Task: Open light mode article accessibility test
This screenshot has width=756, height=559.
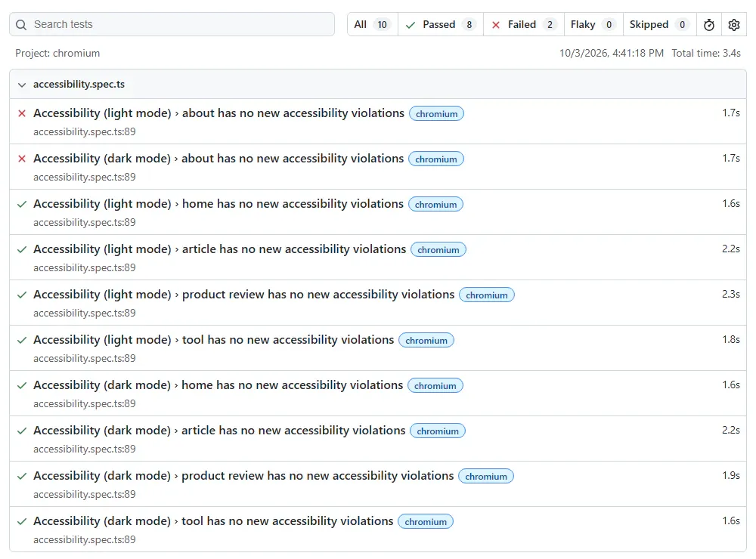Action: 219,249
